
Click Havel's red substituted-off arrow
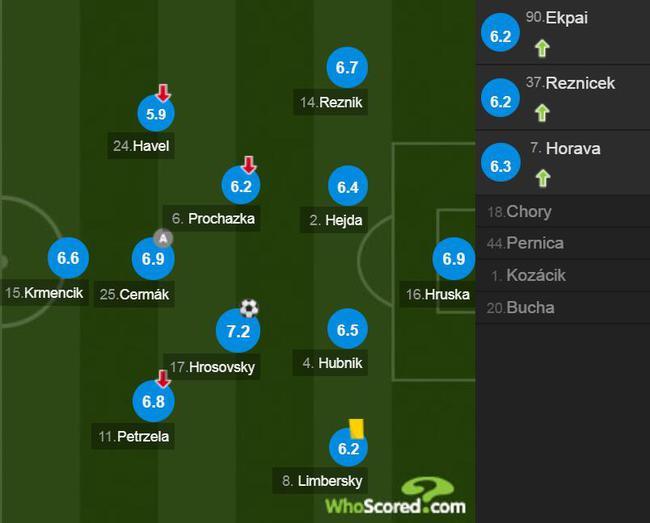point(163,93)
